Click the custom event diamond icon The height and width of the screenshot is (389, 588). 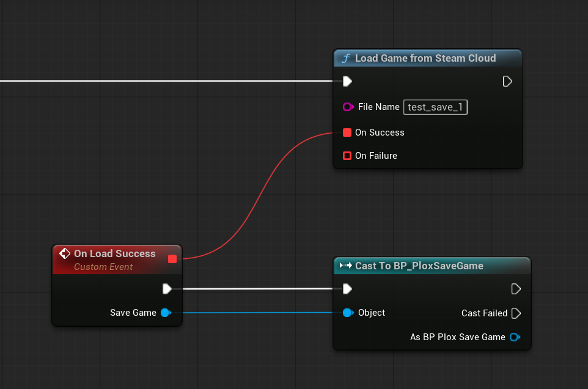(x=65, y=253)
